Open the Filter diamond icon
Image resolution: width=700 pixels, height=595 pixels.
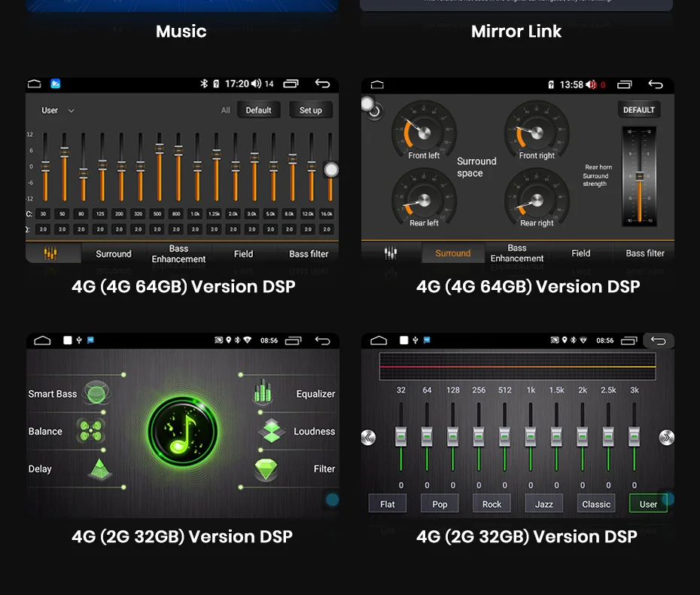pyautogui.click(x=266, y=469)
